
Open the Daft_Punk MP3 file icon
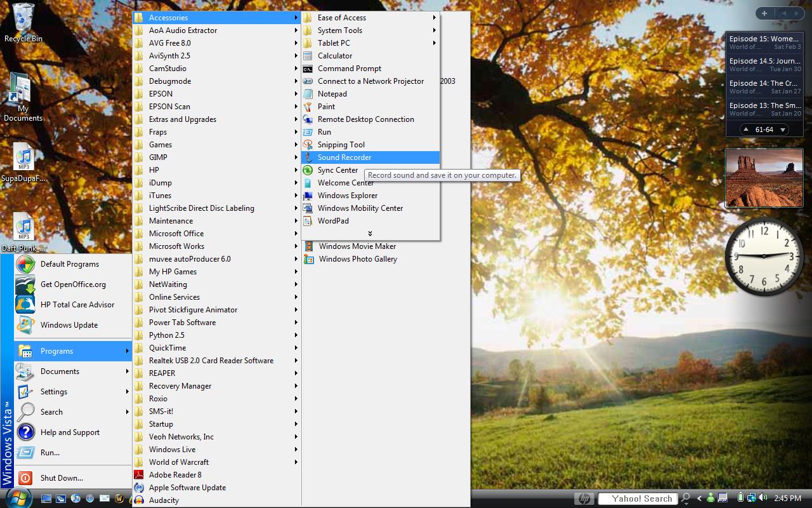(23, 232)
